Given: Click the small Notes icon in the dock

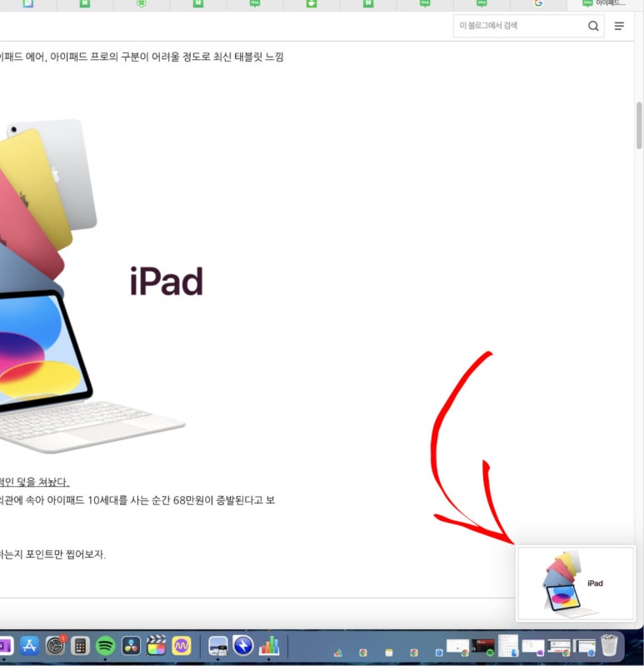Looking at the screenshot, I should pyautogui.click(x=388, y=653).
